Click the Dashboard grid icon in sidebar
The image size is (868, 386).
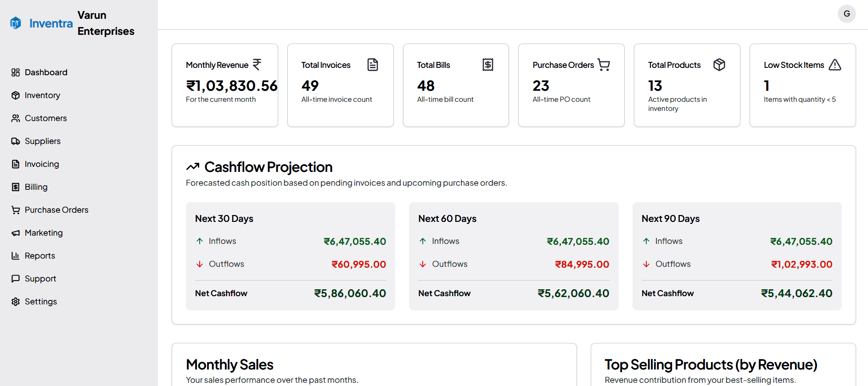click(16, 72)
